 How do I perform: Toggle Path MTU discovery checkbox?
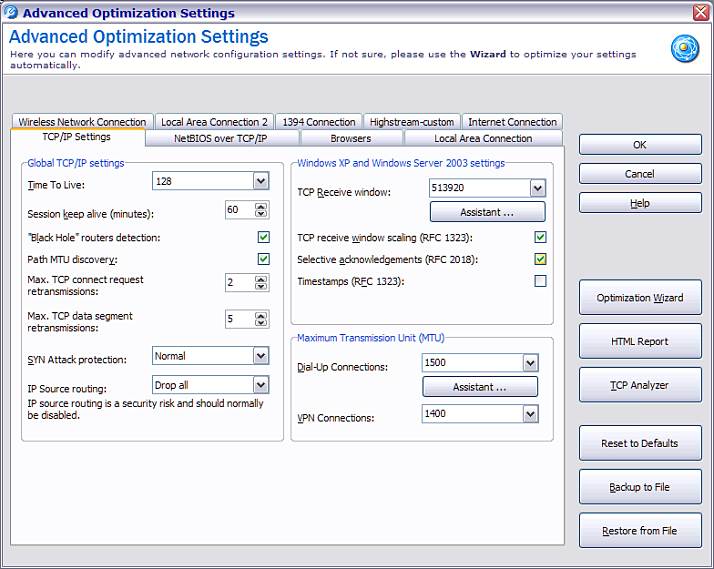[x=263, y=259]
